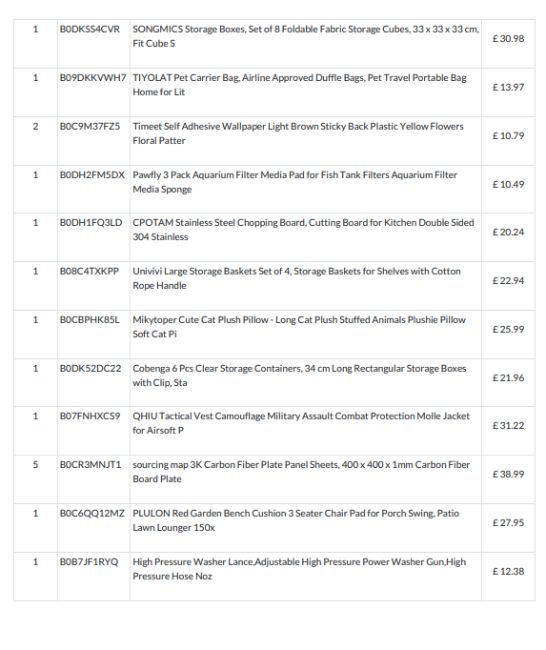Select the £20.24 price

(508, 232)
